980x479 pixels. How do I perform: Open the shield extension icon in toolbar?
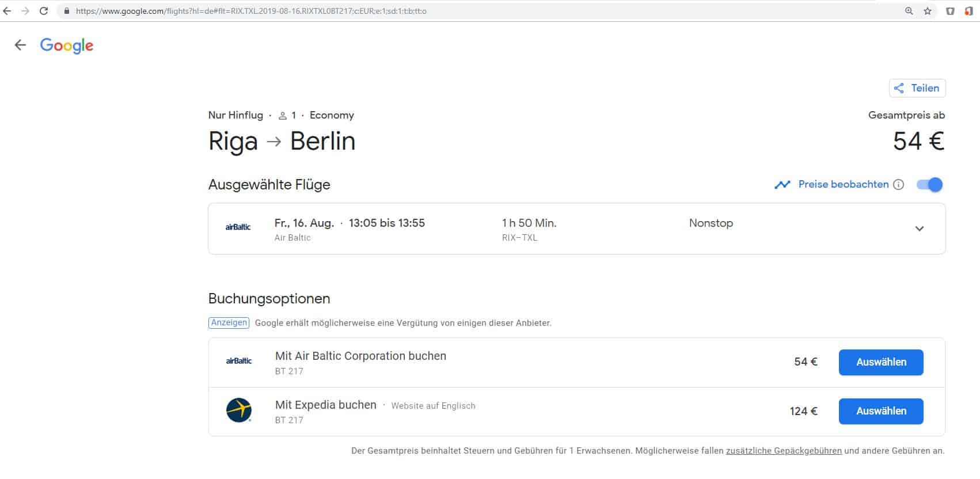[x=950, y=11]
